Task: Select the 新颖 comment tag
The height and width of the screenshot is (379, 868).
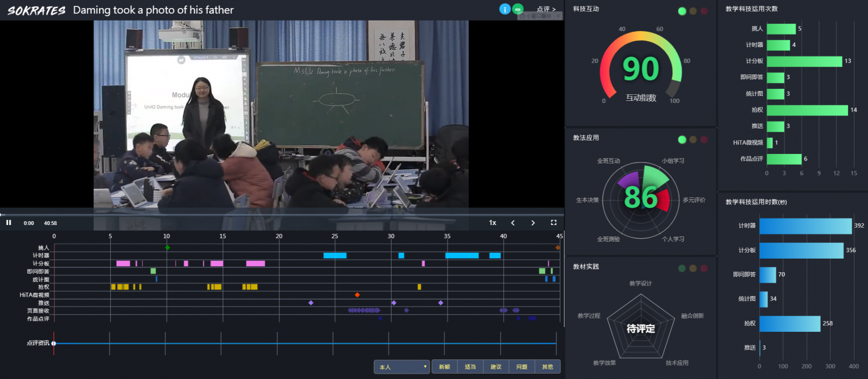Action: click(444, 367)
